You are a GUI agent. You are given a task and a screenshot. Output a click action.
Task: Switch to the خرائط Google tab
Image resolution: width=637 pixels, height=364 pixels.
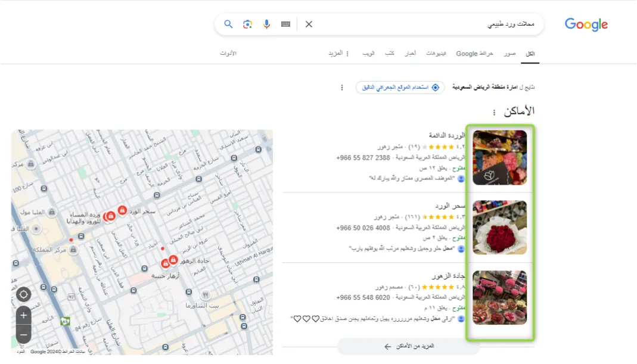(x=474, y=53)
